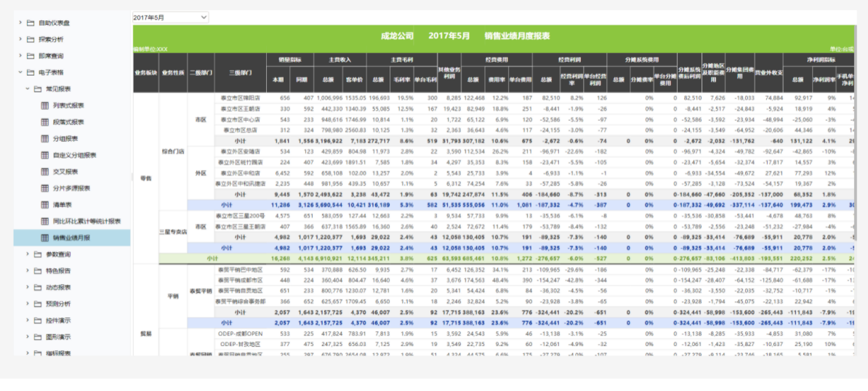Select the 泰立外区中和店 row label
This screenshot has height=391, width=868.
pos(240,173)
